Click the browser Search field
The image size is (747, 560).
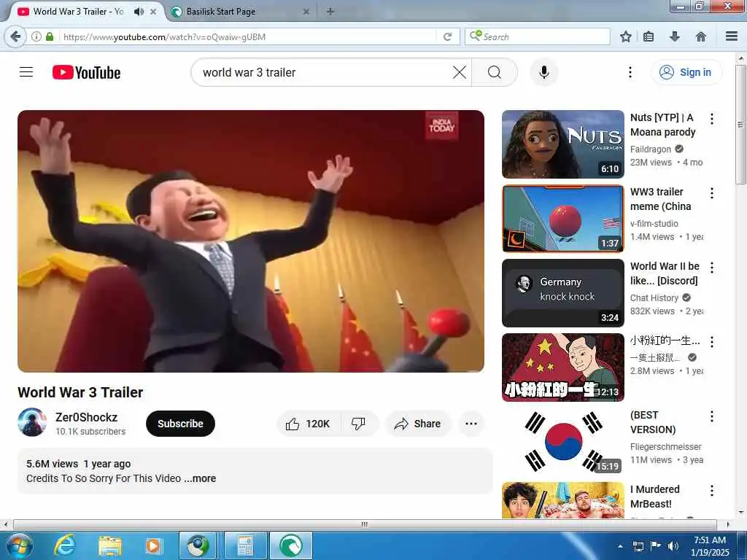pyautogui.click(x=538, y=36)
